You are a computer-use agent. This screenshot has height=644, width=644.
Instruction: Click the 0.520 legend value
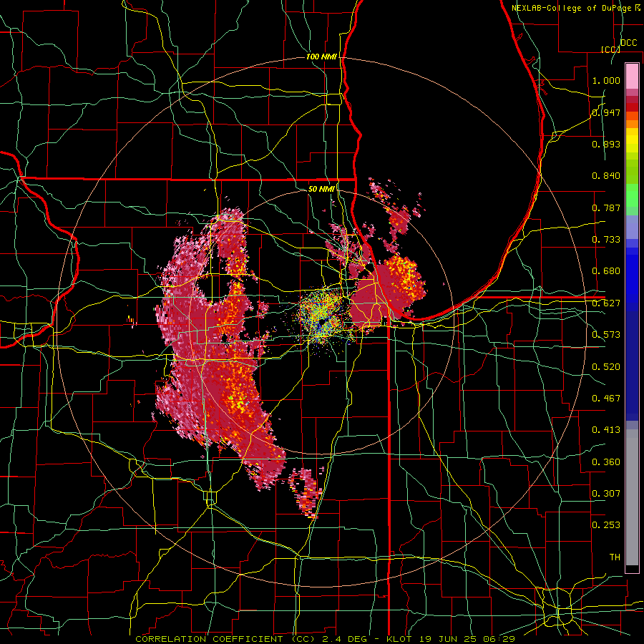[606, 366]
